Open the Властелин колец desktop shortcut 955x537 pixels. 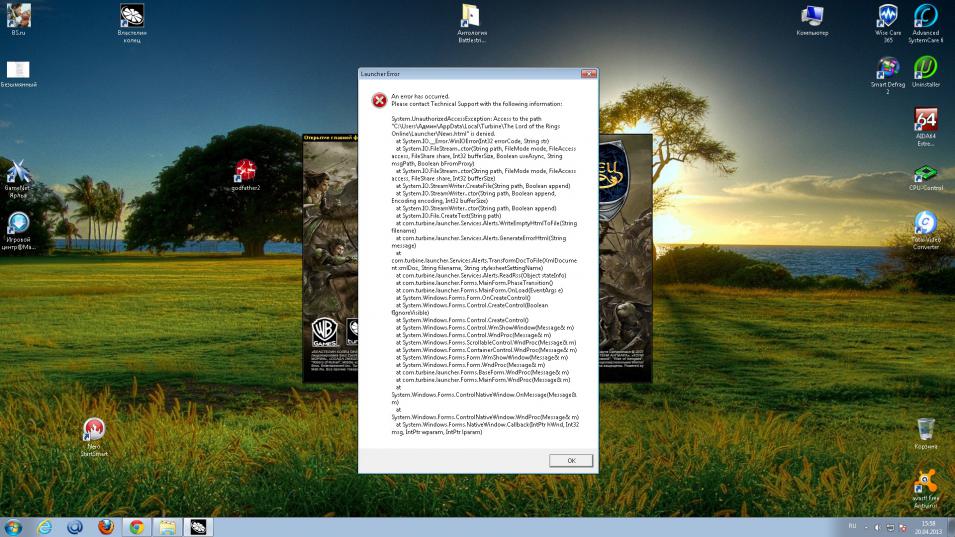(132, 23)
